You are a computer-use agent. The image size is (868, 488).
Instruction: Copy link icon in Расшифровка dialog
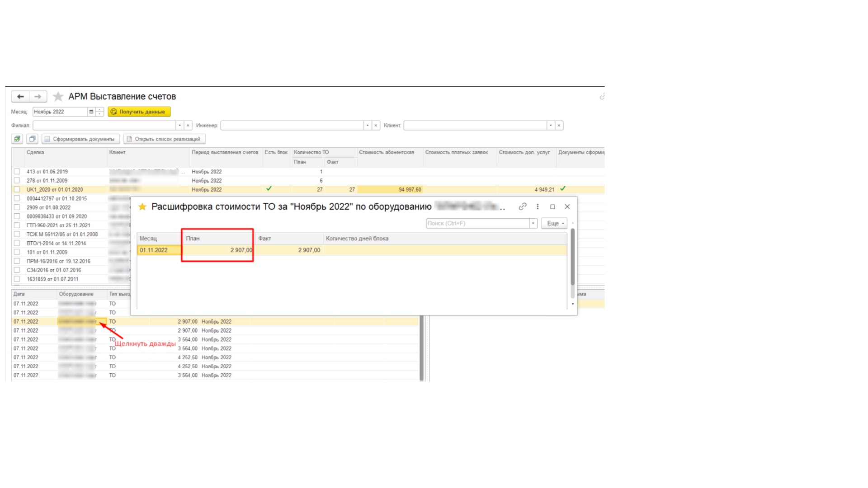click(523, 206)
